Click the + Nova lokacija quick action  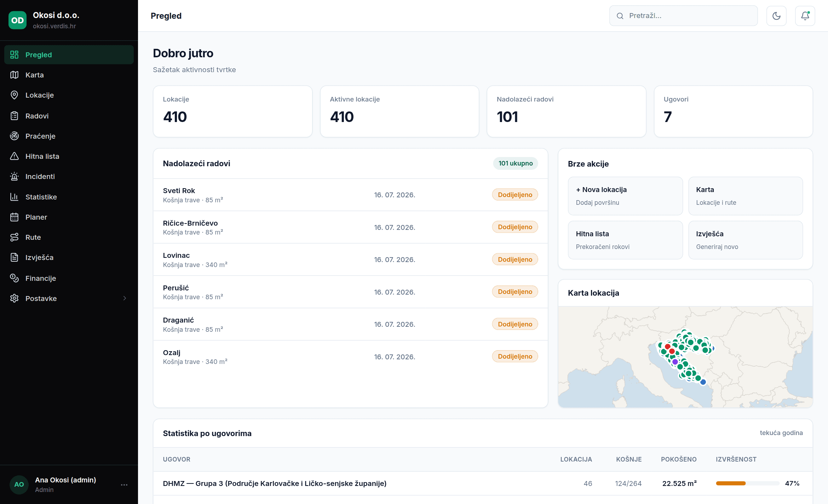625,196
